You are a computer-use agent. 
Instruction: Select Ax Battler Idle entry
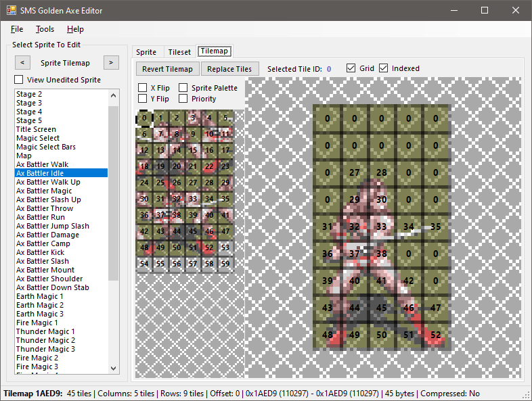pyautogui.click(x=61, y=173)
